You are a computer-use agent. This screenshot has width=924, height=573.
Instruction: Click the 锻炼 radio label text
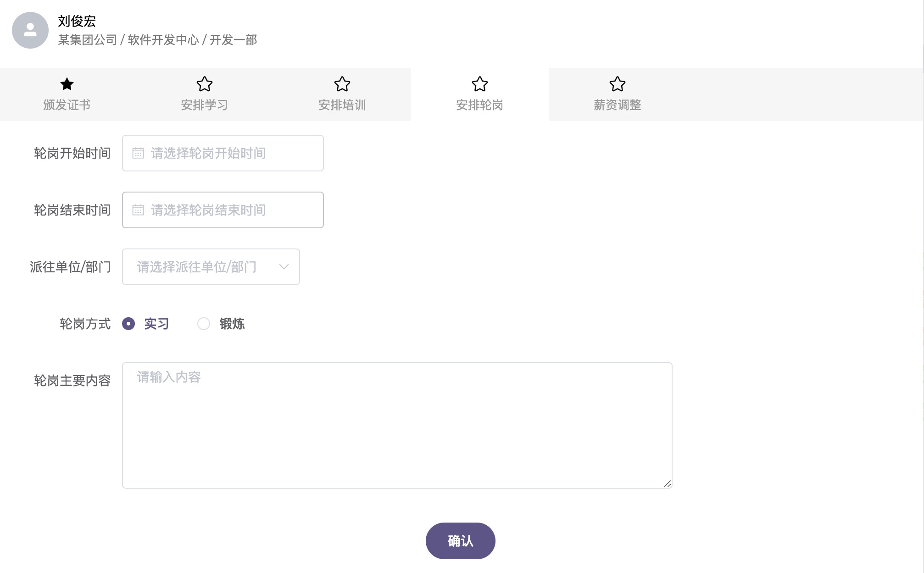pyautogui.click(x=232, y=324)
